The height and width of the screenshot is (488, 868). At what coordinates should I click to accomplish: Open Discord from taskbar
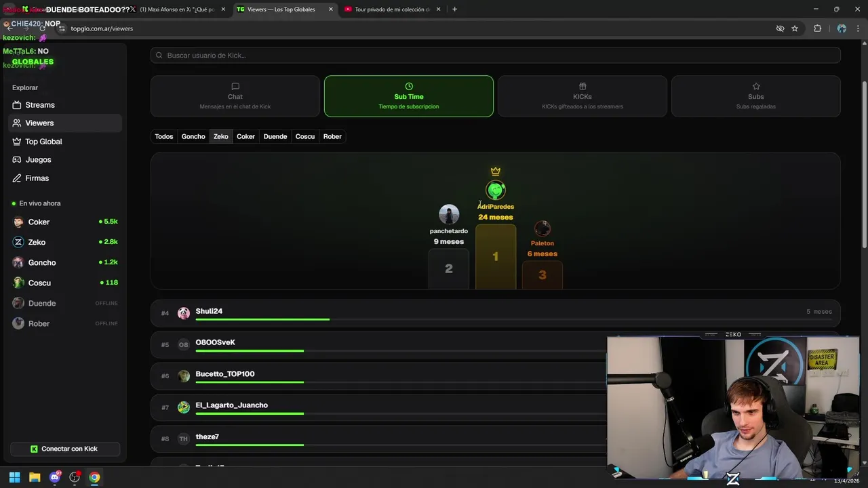click(x=55, y=477)
